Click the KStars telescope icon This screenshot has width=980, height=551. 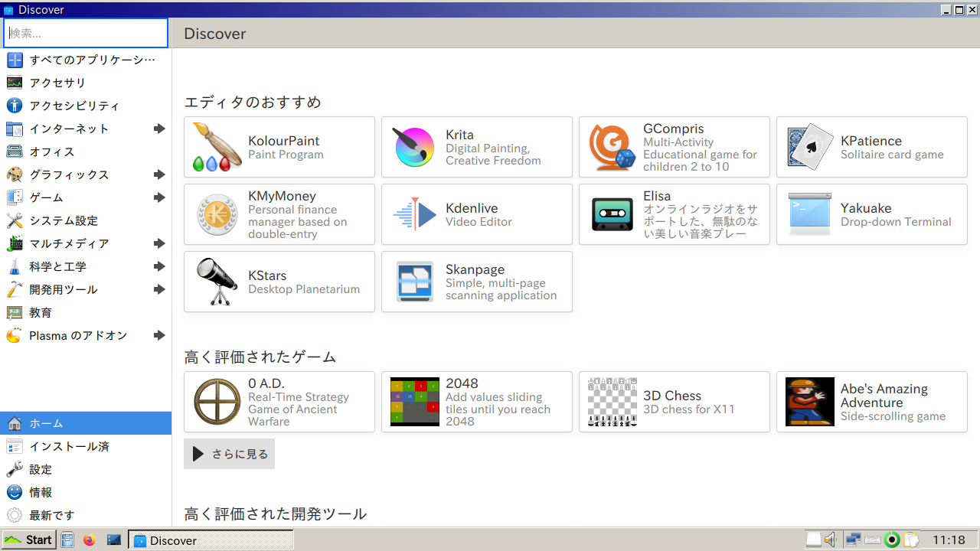point(217,282)
